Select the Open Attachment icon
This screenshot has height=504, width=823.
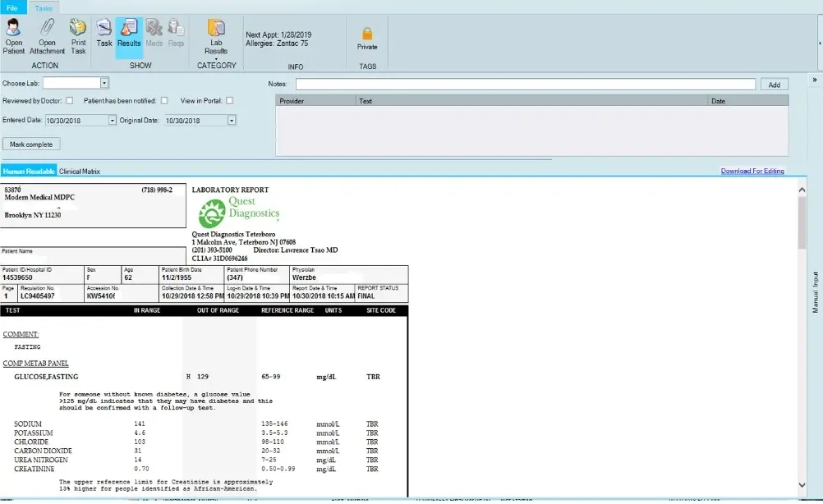pyautogui.click(x=47, y=37)
